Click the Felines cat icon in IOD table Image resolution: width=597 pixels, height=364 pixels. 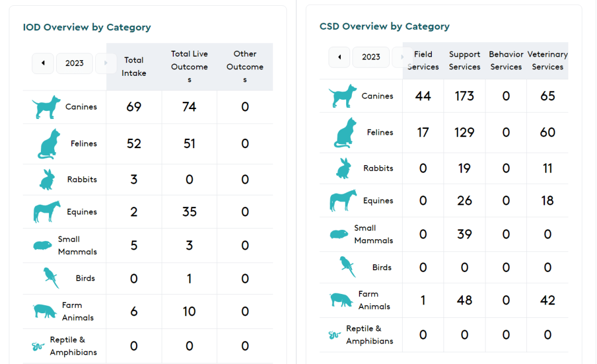coord(48,144)
